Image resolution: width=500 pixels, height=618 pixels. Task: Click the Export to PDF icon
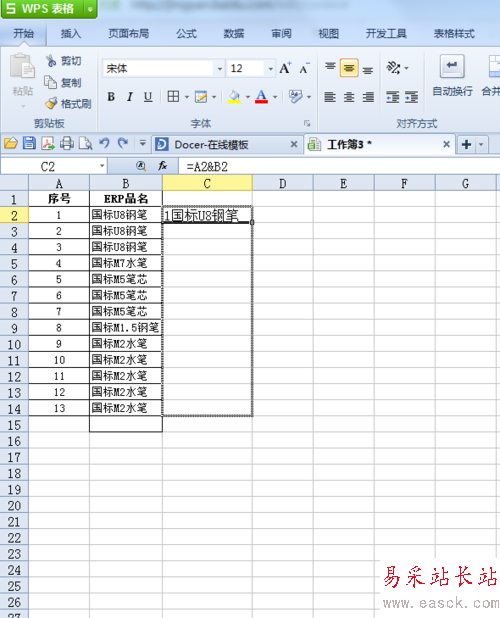48,143
